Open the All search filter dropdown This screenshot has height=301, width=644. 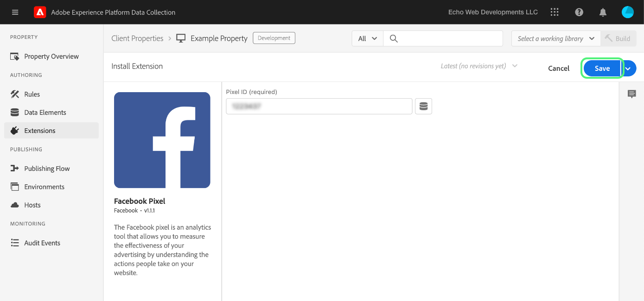(368, 39)
